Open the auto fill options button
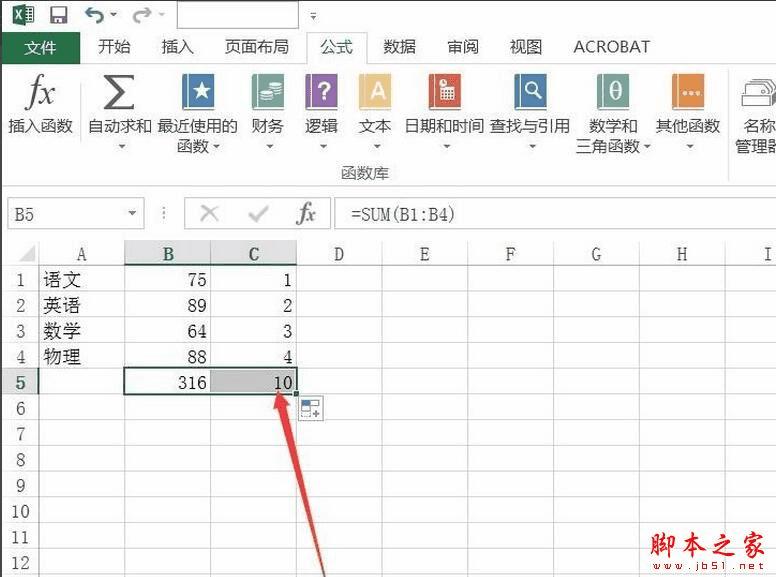The height and width of the screenshot is (577, 776). pos(311,409)
